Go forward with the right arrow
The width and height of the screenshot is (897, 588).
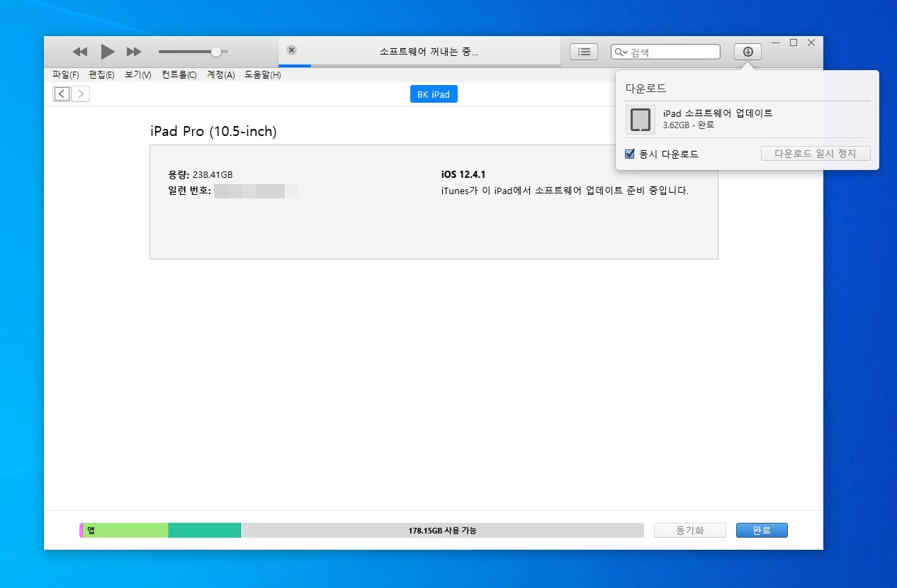click(x=81, y=94)
